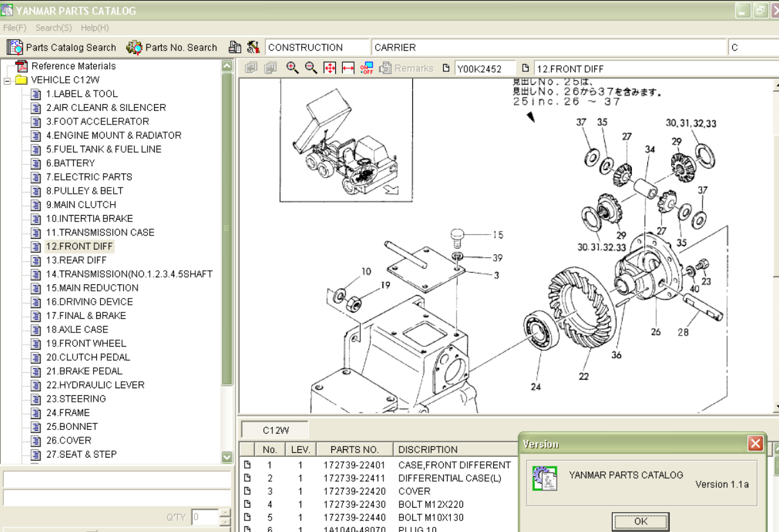This screenshot has height=532, width=779.
Task: Open the File(F) menu
Action: tap(15, 28)
